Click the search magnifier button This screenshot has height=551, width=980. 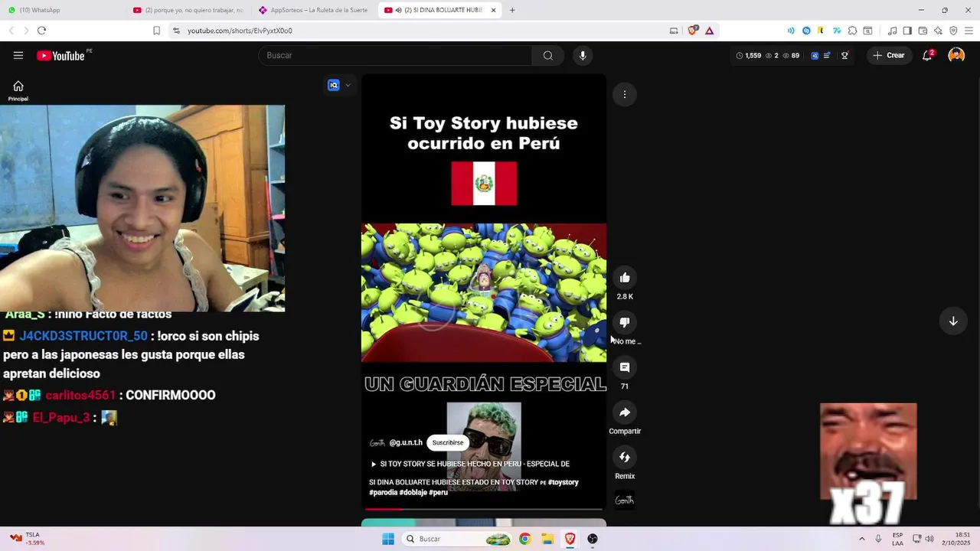548,55
